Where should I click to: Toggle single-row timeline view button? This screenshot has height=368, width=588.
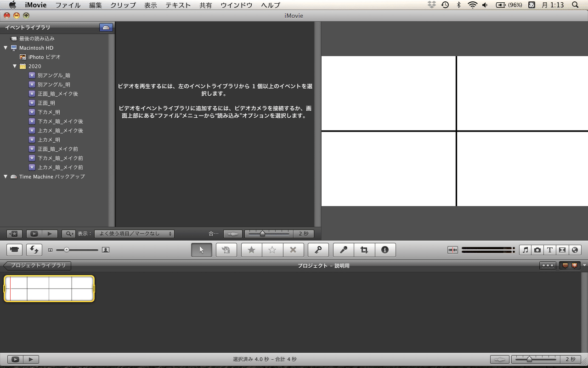click(x=548, y=265)
